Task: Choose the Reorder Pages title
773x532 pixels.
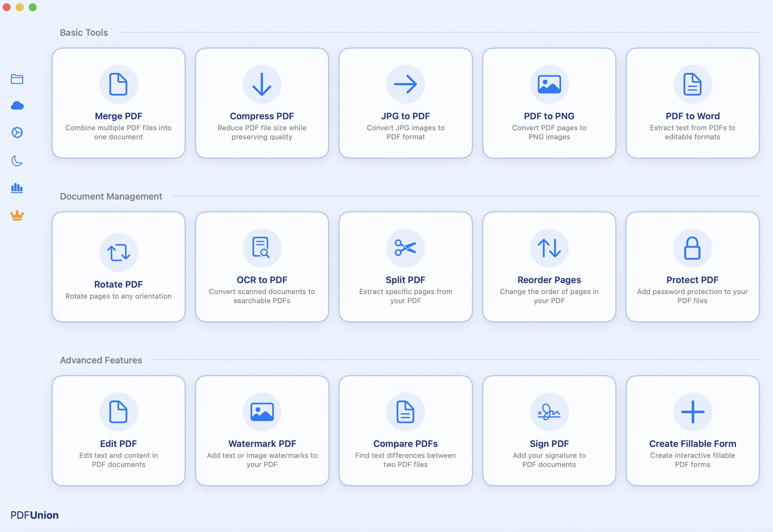Action: pyautogui.click(x=549, y=280)
